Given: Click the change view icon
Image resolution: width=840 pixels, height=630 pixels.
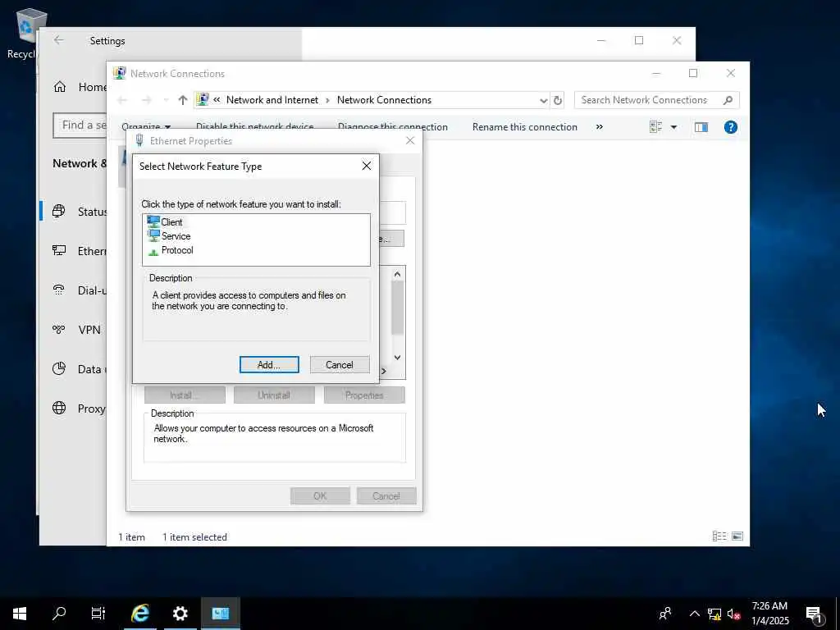Looking at the screenshot, I should click(x=655, y=127).
